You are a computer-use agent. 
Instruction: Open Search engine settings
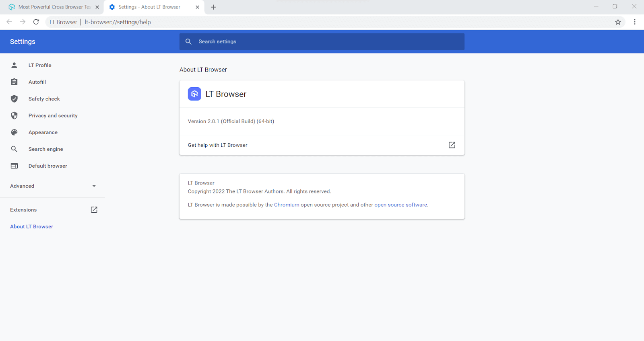coord(45,149)
